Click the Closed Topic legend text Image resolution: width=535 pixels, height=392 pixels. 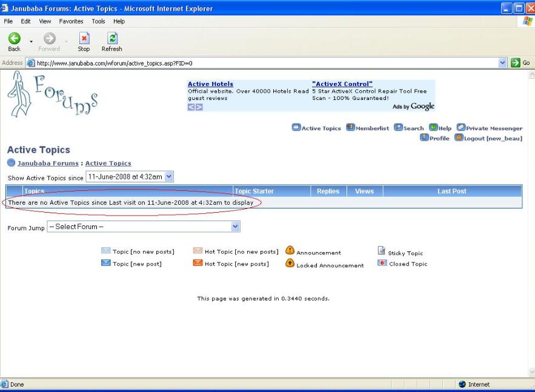408,264
